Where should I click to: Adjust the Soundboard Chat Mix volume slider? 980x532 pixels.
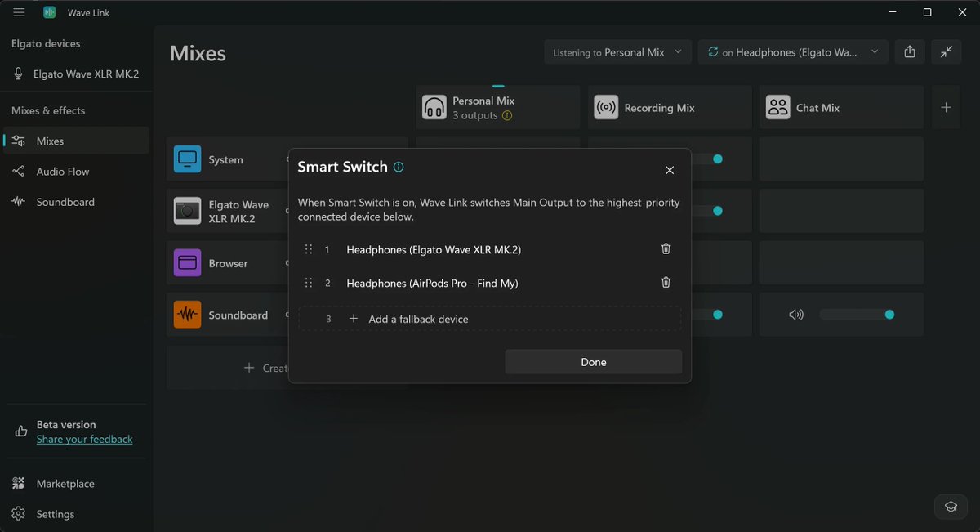(x=857, y=315)
